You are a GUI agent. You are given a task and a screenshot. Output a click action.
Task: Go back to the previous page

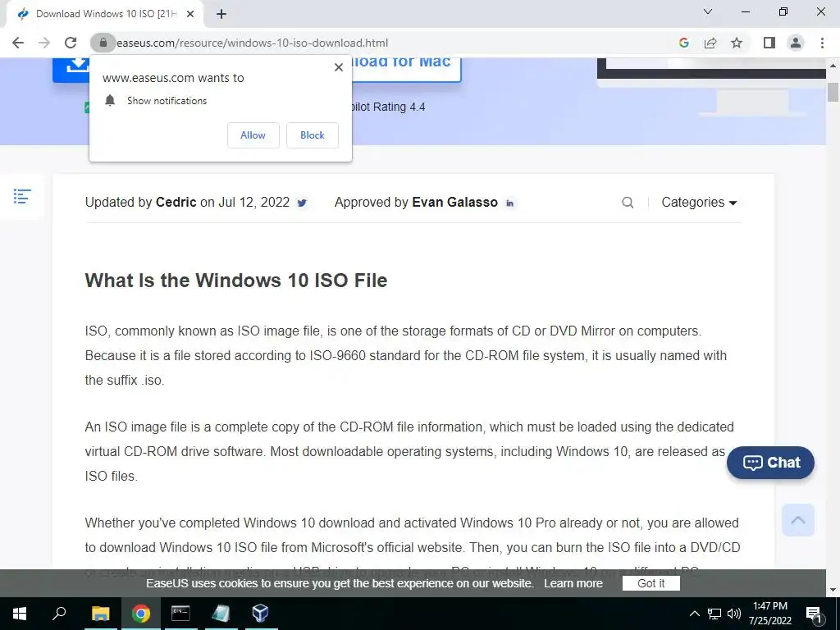(18, 43)
